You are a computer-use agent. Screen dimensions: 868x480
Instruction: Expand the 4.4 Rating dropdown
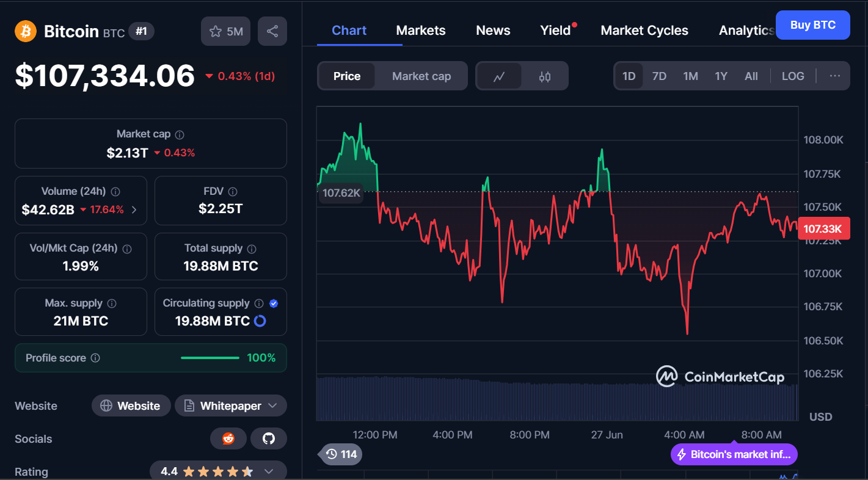(268, 471)
